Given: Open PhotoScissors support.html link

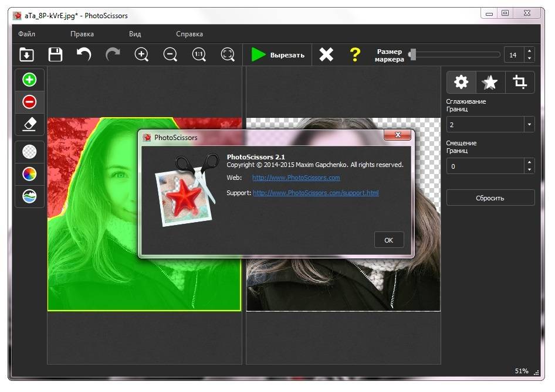Looking at the screenshot, I should pos(316,193).
